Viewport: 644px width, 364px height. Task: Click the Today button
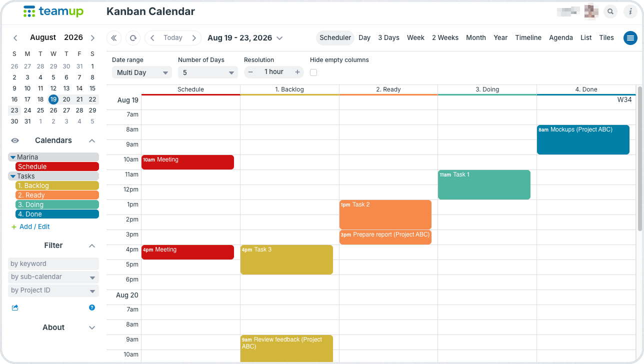(173, 38)
